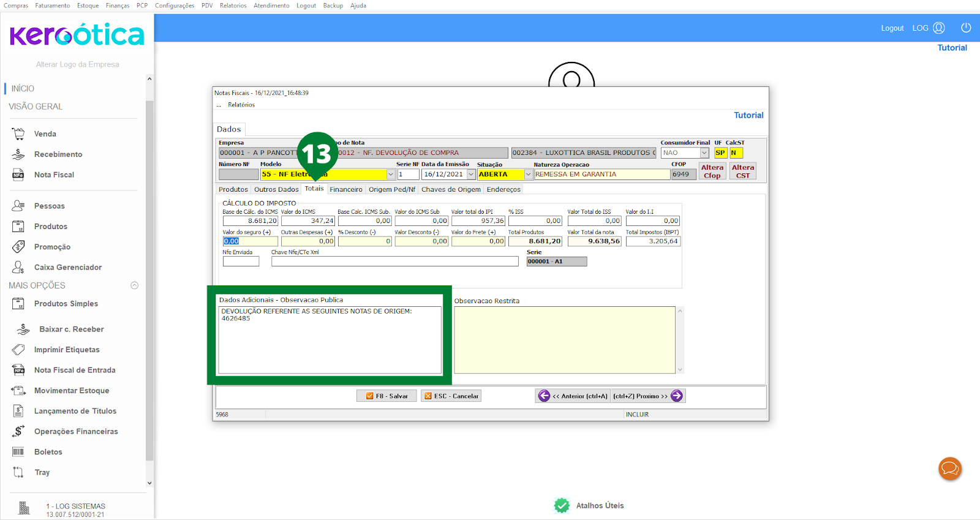Click the Observacao Restrita scrollbar down arrow
This screenshot has width=980, height=520.
680,369
